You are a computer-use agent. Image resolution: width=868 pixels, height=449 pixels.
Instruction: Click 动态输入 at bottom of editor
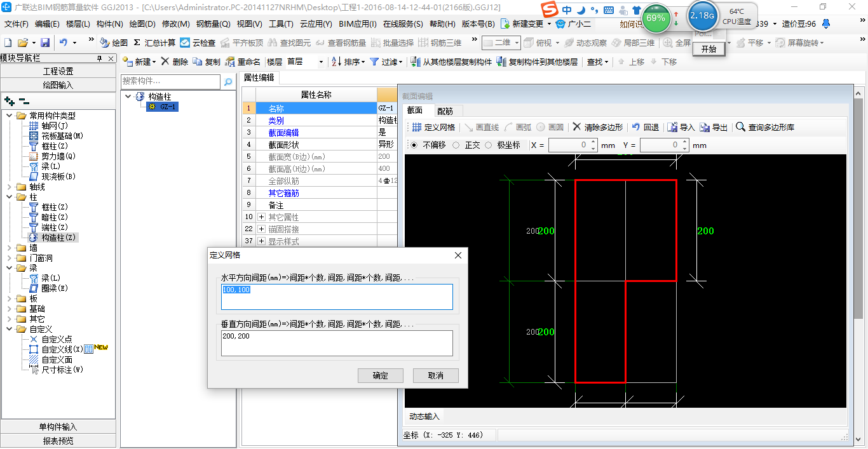click(x=424, y=417)
